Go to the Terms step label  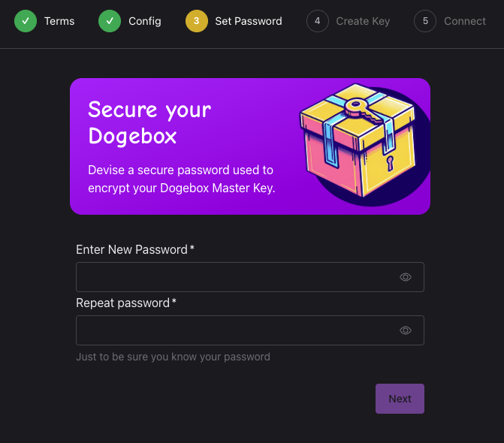pyautogui.click(x=59, y=21)
